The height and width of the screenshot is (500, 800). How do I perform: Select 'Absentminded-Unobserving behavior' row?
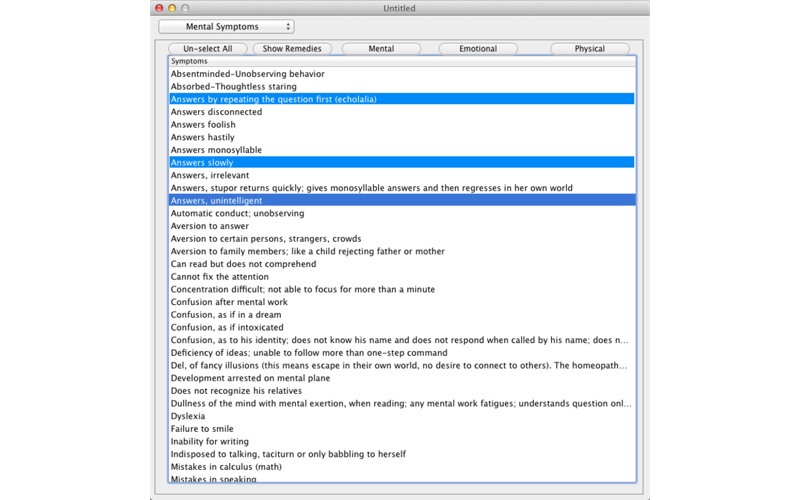(x=402, y=73)
